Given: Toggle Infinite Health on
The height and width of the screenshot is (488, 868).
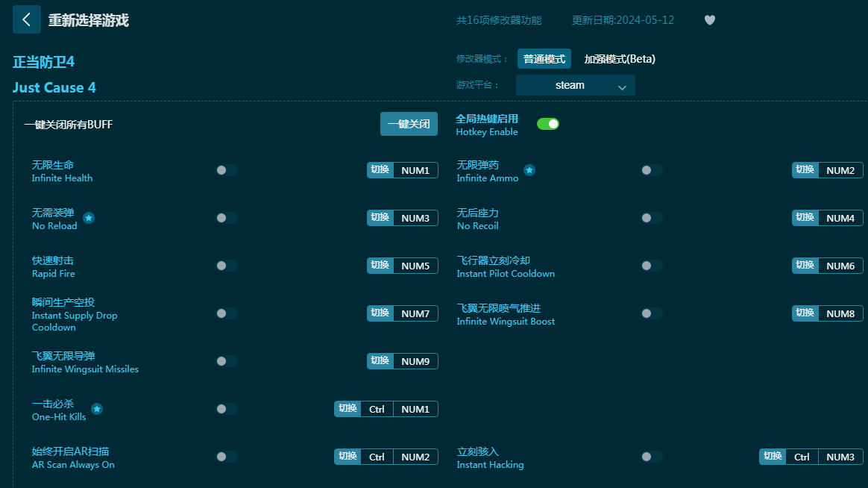Looking at the screenshot, I should 227,170.
